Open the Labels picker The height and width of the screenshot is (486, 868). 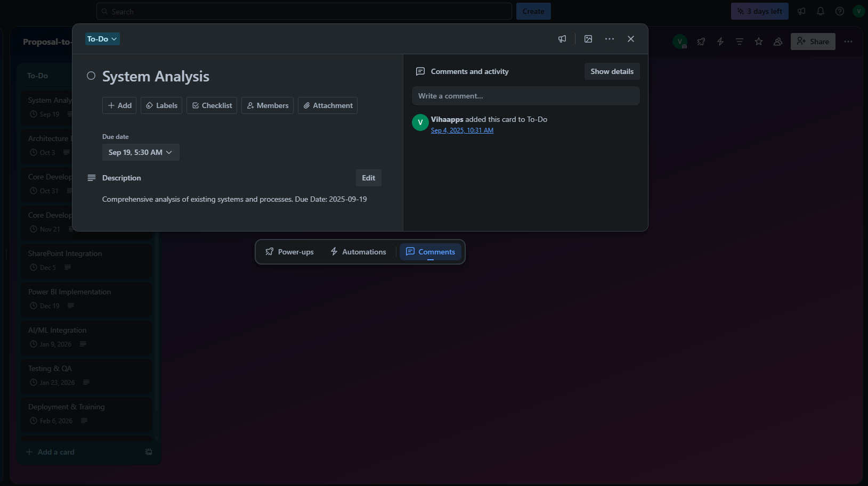pyautogui.click(x=161, y=105)
